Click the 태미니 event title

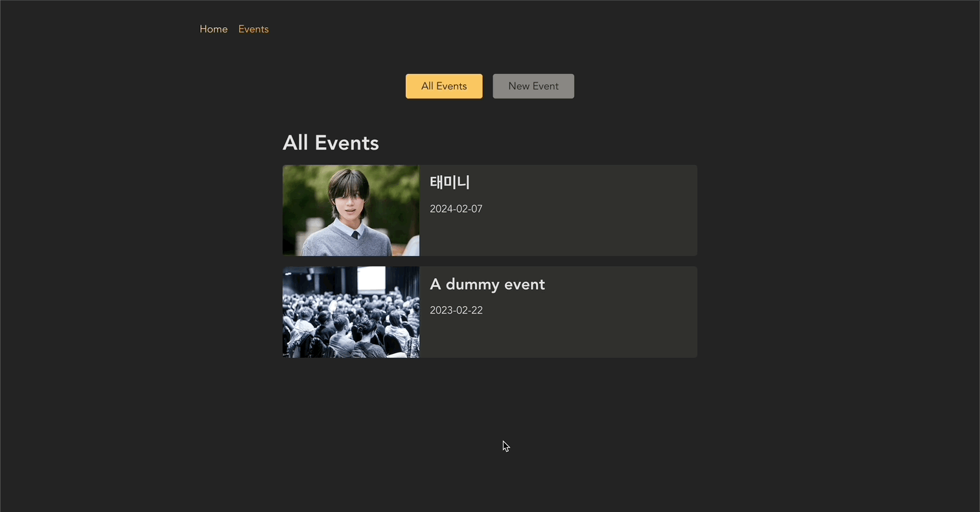pos(449,183)
